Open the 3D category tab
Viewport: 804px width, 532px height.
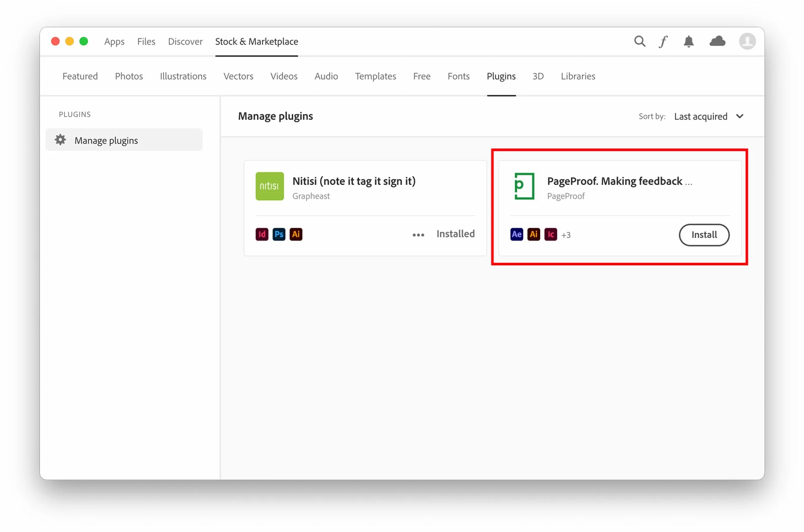point(538,76)
